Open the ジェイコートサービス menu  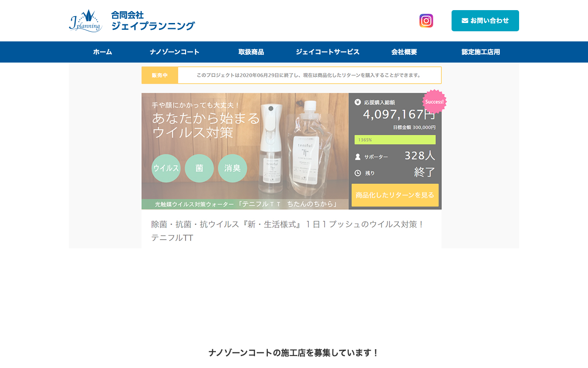[328, 52]
